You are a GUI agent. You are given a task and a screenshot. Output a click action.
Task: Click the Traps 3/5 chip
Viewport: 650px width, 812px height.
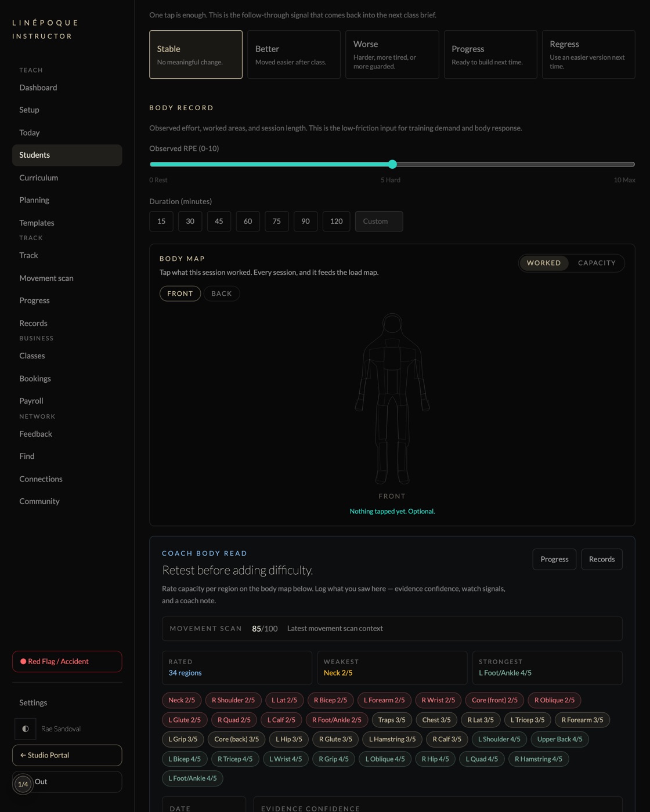tap(392, 720)
